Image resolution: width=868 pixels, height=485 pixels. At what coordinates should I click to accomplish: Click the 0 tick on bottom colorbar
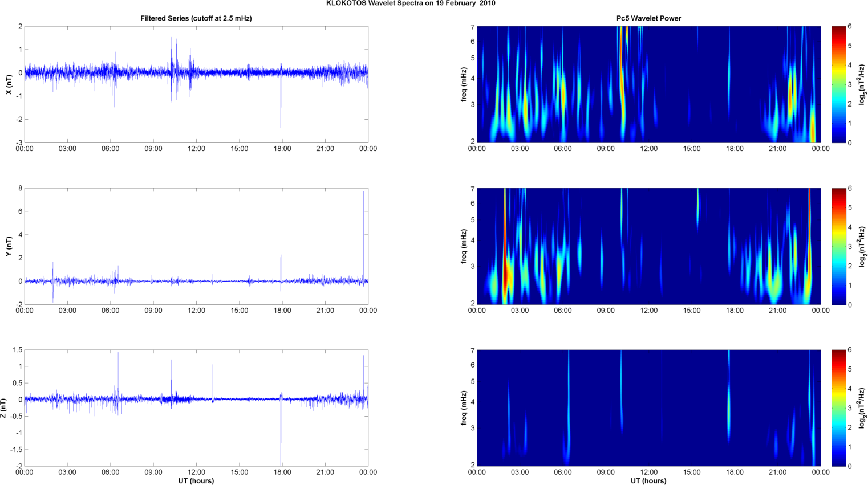pyautogui.click(x=850, y=466)
